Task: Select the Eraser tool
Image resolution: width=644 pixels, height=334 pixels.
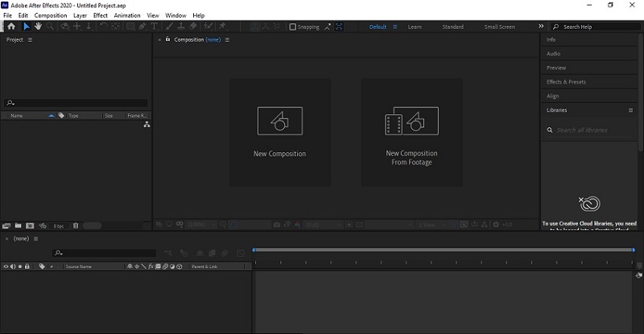Action: pyautogui.click(x=192, y=27)
